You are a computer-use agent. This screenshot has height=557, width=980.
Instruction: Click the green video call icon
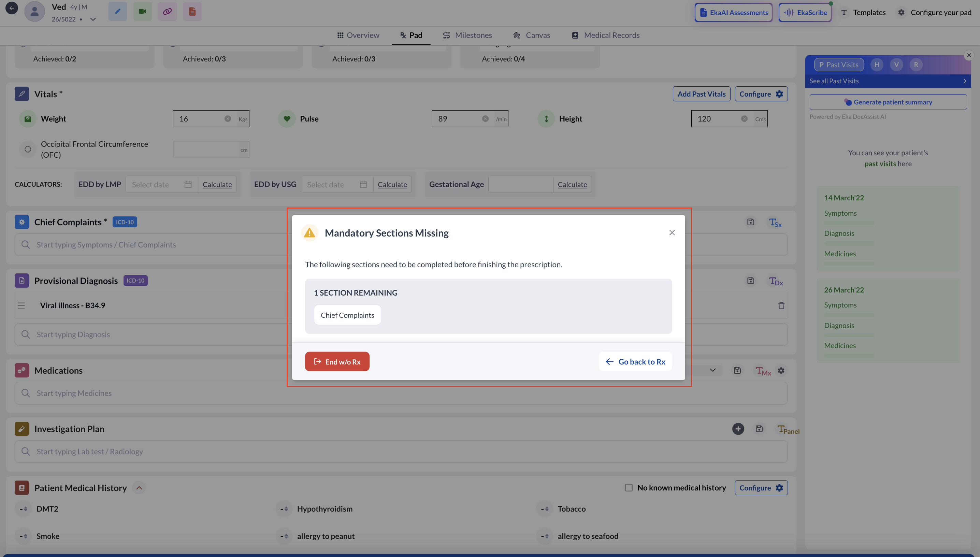click(x=142, y=12)
